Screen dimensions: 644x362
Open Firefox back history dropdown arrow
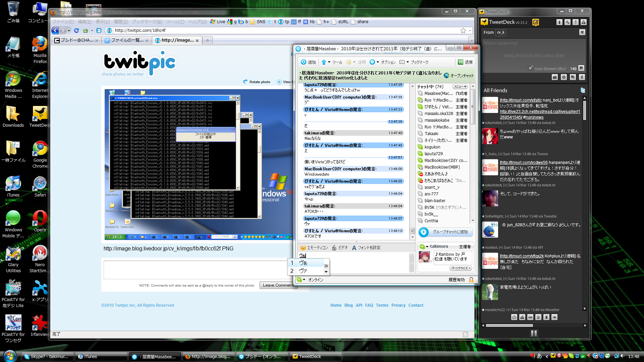(x=69, y=31)
